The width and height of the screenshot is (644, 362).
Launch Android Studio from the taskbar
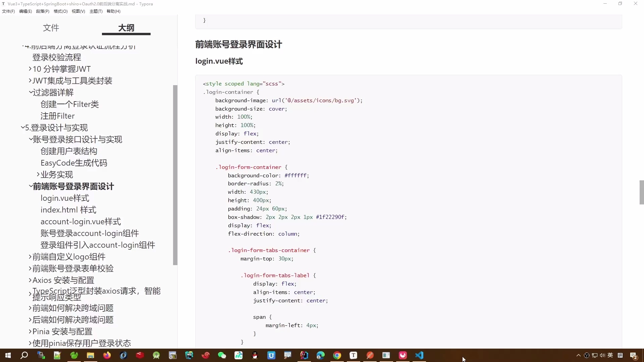tap(156, 355)
